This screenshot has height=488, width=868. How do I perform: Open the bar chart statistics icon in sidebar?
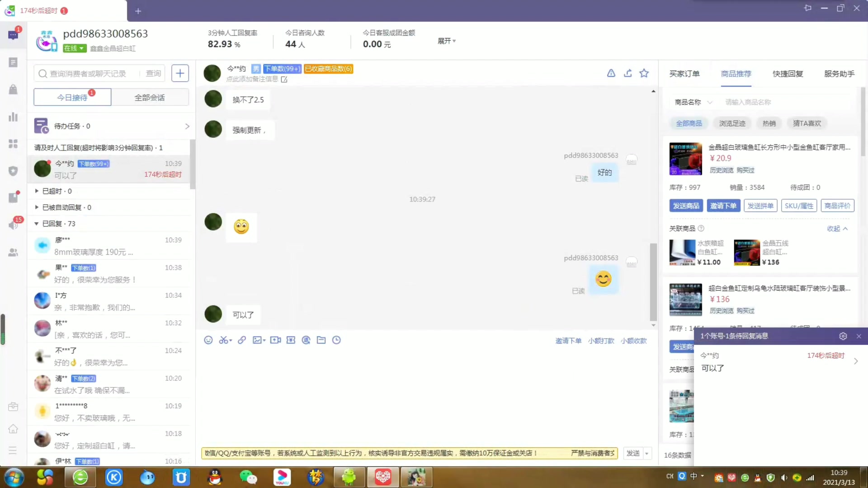pos(13,117)
